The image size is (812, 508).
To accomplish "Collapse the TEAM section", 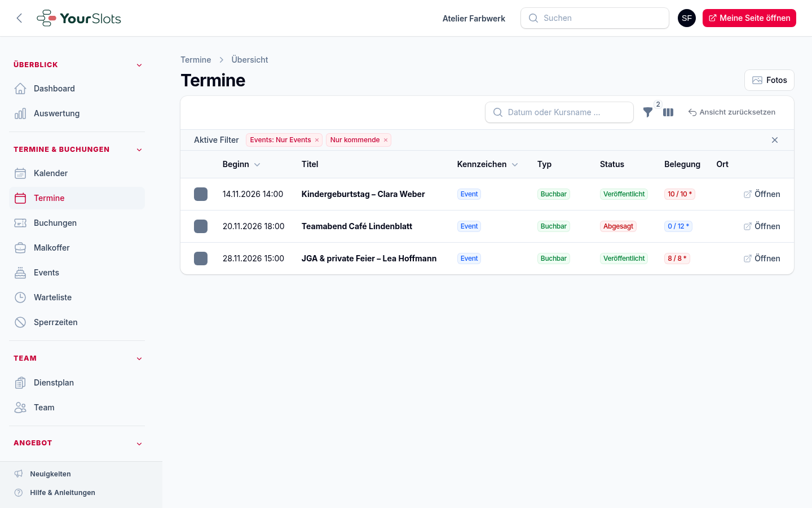I will click(139, 358).
